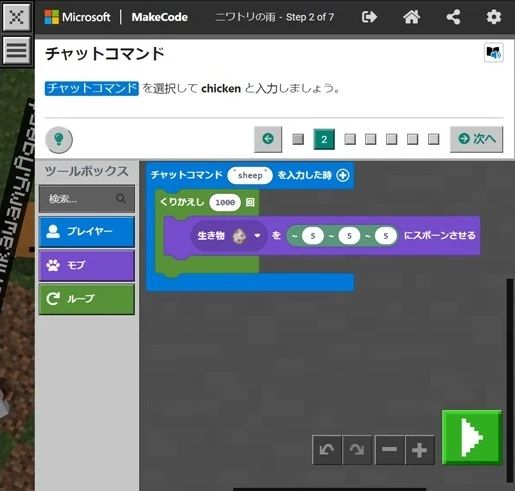Click the redo arrow button
515x491 pixels.
357,450
